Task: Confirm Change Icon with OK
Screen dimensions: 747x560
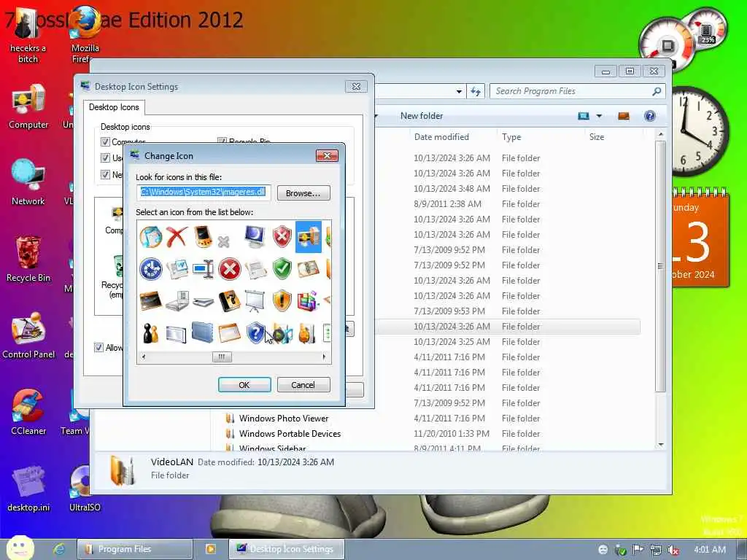Action: click(244, 385)
